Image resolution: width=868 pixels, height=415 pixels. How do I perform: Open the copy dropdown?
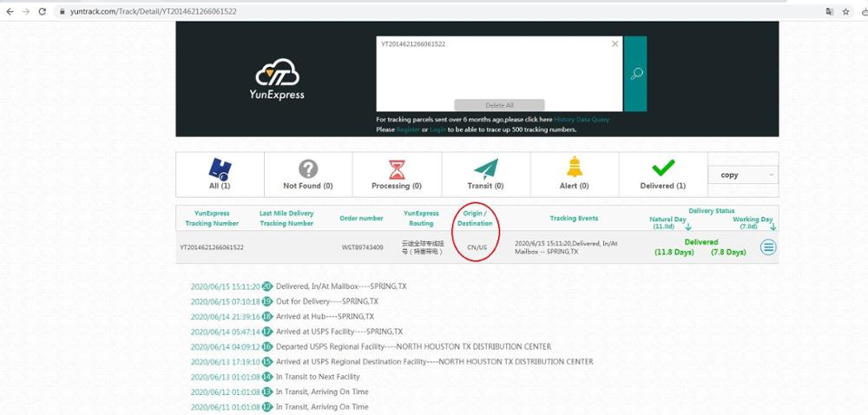(x=743, y=175)
